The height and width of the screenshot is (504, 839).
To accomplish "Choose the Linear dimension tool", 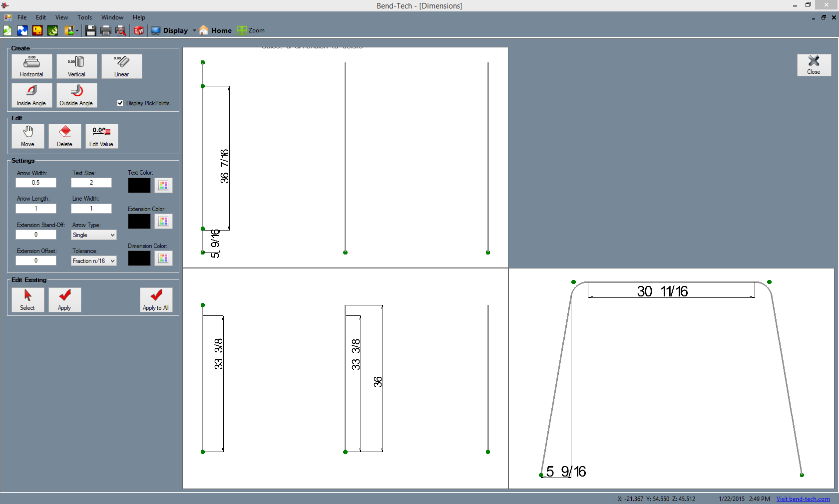I will click(x=121, y=66).
